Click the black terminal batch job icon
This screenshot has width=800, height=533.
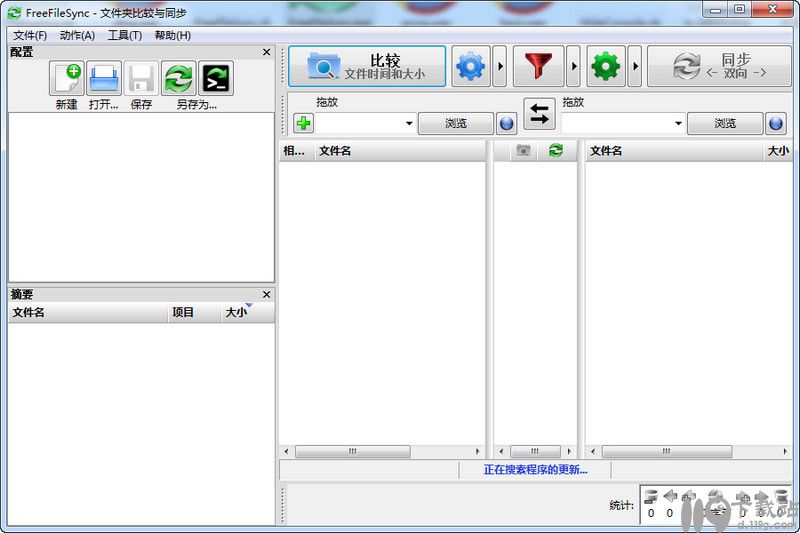[x=216, y=78]
